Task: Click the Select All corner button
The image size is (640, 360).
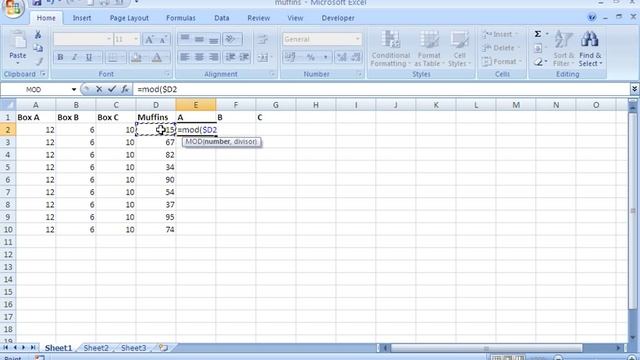Action: (8, 105)
